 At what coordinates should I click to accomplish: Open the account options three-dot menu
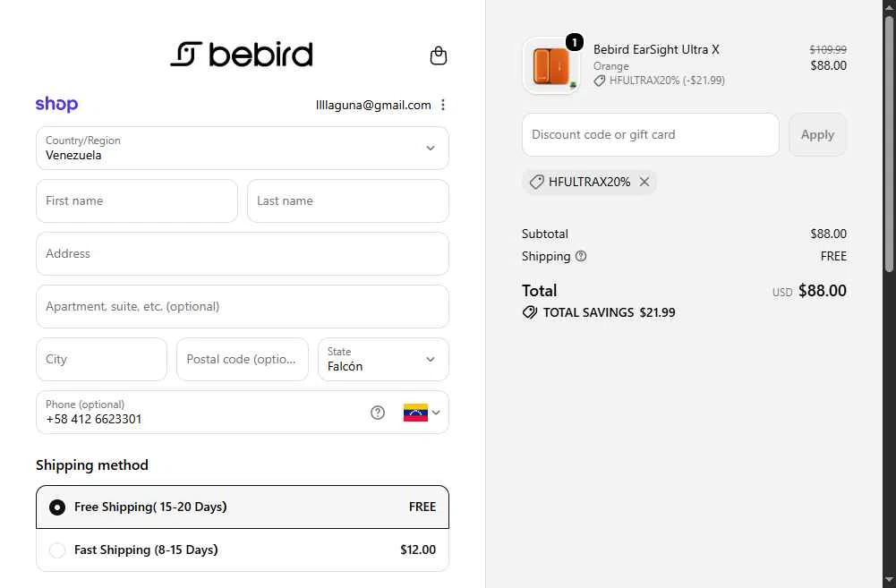click(443, 105)
